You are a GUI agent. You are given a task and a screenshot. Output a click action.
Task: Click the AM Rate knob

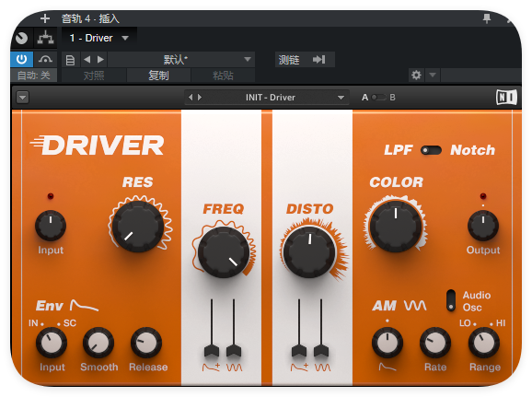[x=435, y=343]
